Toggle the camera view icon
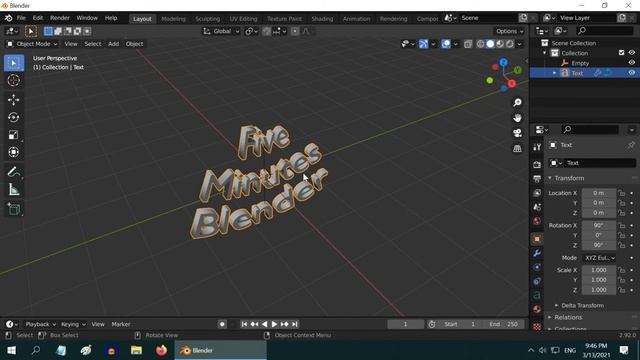 click(x=517, y=133)
